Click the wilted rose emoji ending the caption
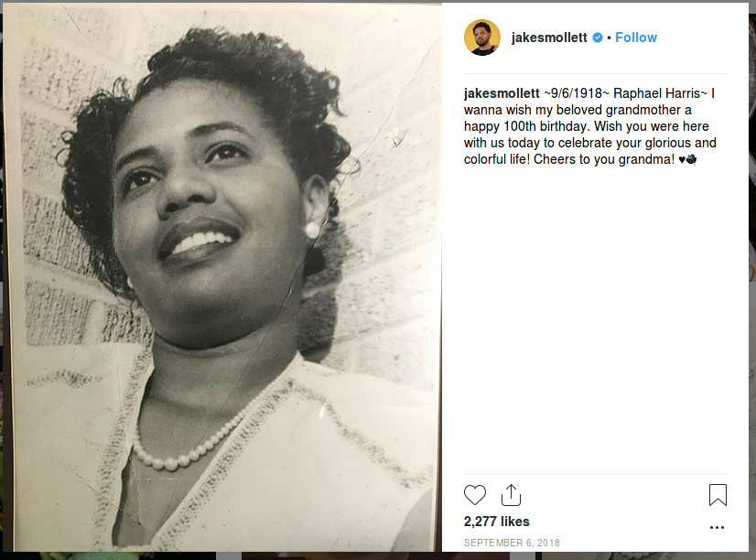This screenshot has width=756, height=560. 691,159
